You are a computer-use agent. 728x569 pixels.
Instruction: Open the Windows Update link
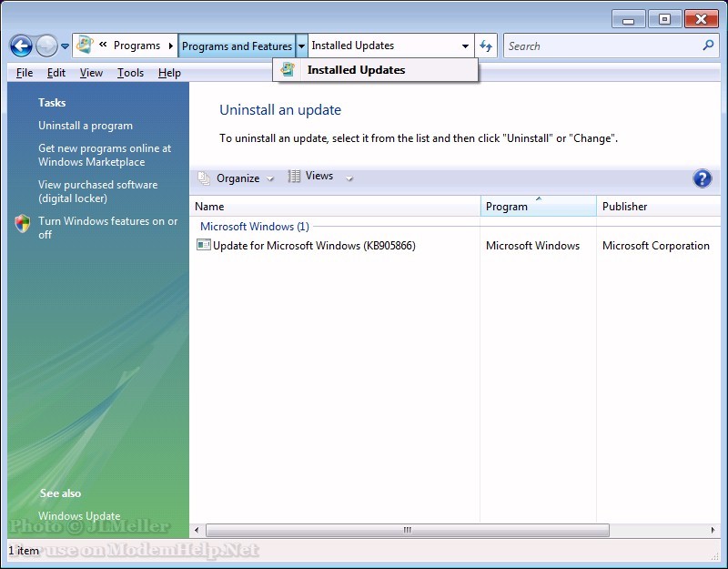tap(79, 516)
